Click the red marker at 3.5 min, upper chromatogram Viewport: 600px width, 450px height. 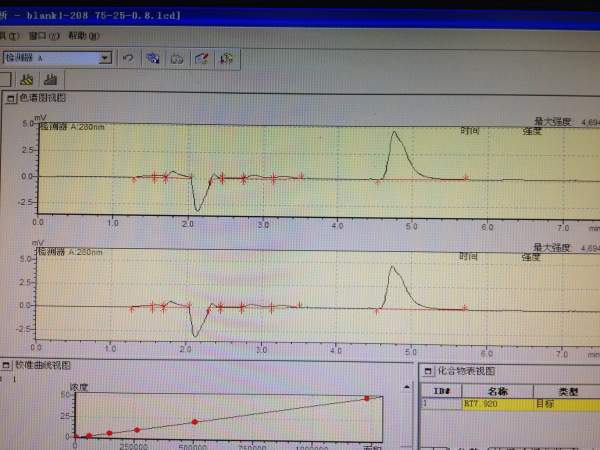coord(301,176)
